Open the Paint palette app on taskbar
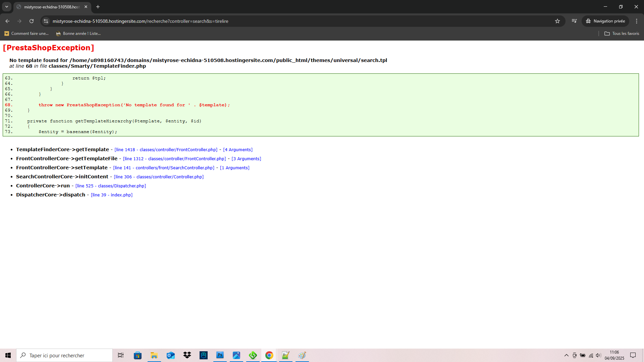Viewport: 644px width, 362px height. [302, 355]
